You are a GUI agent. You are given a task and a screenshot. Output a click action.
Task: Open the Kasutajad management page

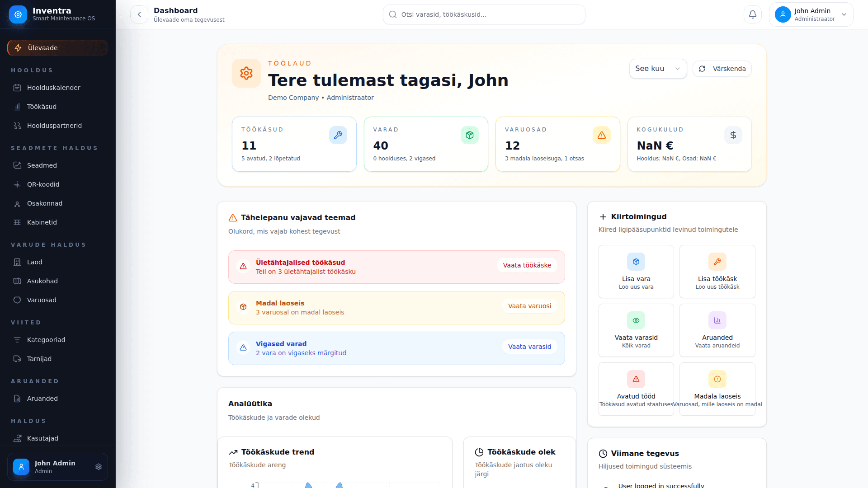coord(42,438)
